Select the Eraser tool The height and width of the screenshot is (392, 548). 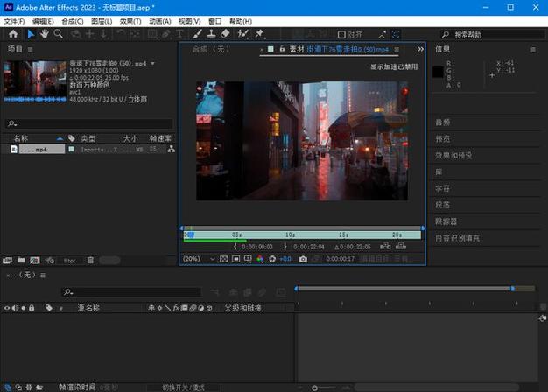[x=226, y=34]
